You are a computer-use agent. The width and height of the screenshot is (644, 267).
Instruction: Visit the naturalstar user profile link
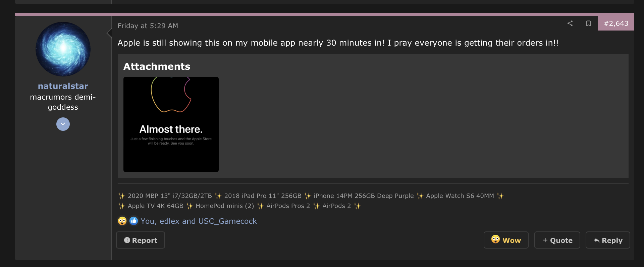point(63,86)
